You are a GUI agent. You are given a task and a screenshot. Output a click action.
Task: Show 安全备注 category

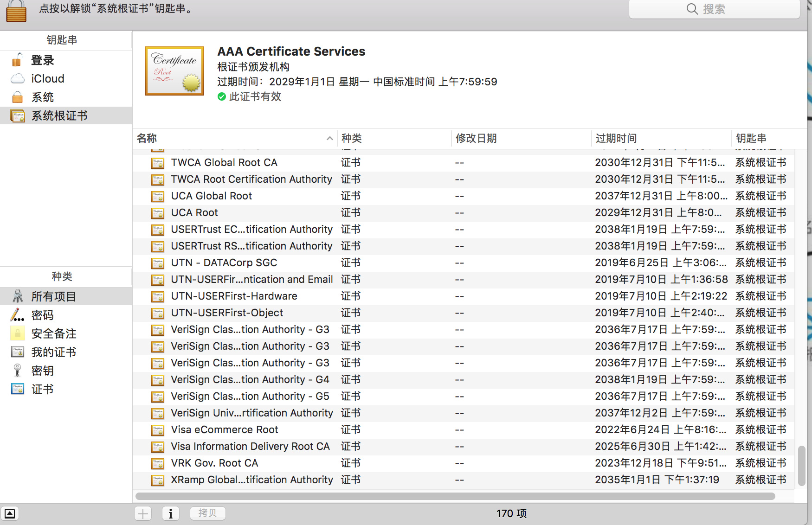point(66,334)
